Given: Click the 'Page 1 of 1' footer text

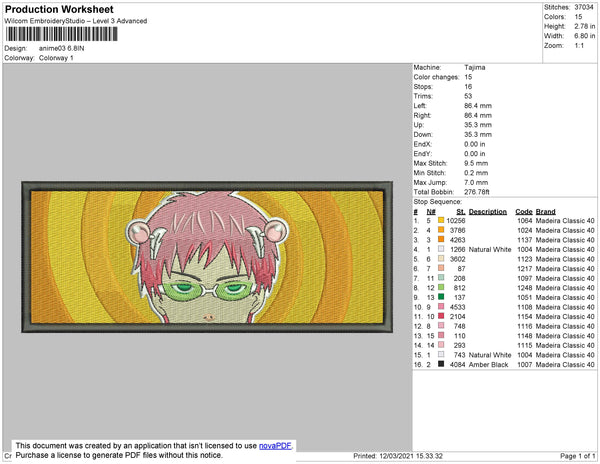Looking at the screenshot, I should (578, 456).
